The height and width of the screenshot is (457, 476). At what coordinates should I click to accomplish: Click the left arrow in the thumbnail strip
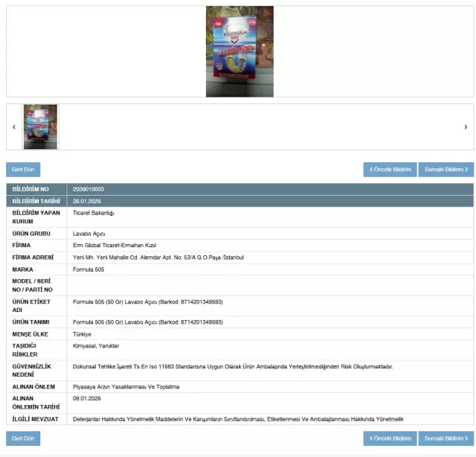tap(14, 127)
